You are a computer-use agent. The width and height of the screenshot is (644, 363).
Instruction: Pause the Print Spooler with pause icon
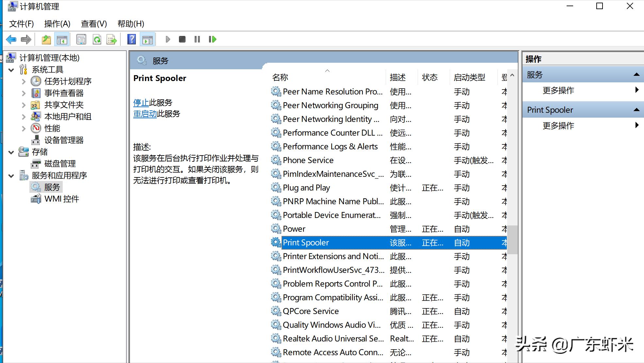pyautogui.click(x=197, y=39)
